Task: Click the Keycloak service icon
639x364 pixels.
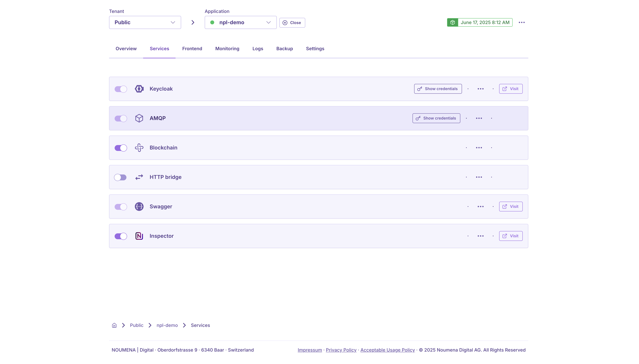Action: 139,89
